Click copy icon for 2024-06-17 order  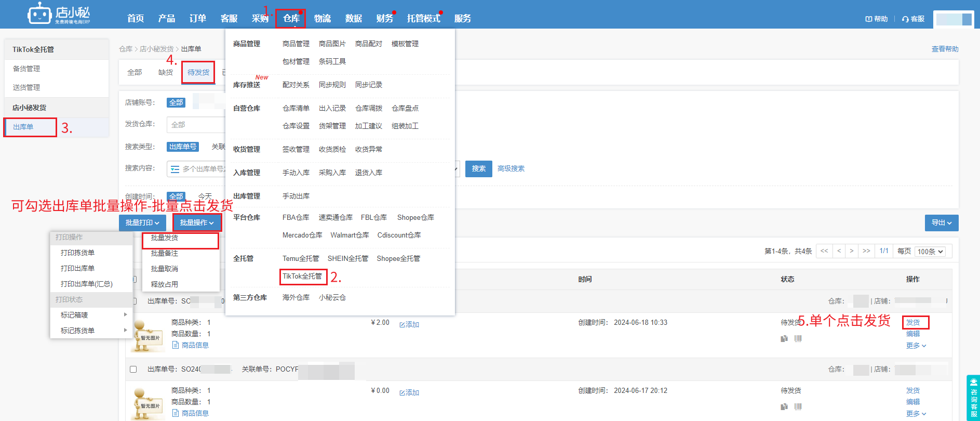click(784, 406)
